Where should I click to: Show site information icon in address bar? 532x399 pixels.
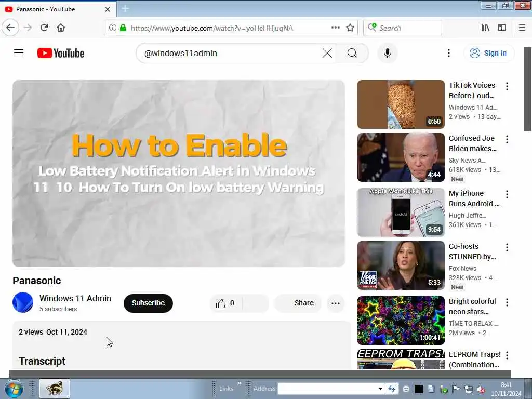pos(112,28)
